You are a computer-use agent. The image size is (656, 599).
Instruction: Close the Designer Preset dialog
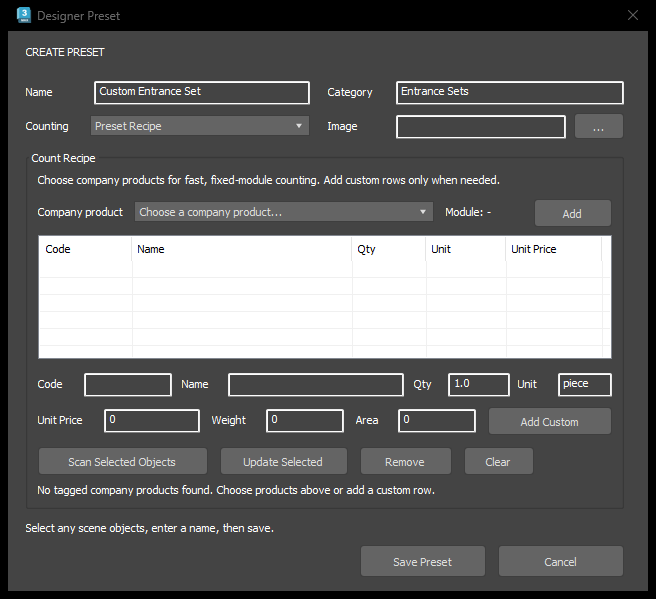point(633,15)
